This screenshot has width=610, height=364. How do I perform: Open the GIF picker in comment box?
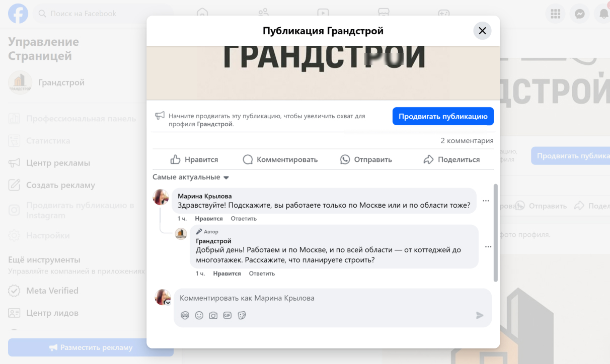tap(227, 315)
